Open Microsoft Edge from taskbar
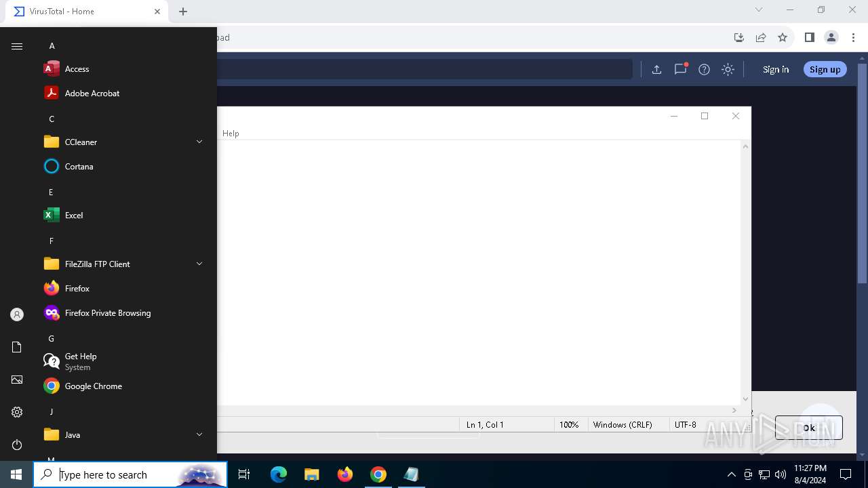 (279, 474)
